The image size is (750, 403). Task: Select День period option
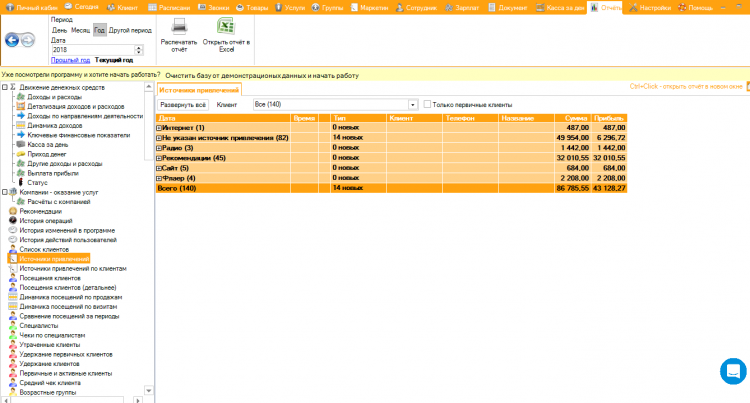(59, 30)
